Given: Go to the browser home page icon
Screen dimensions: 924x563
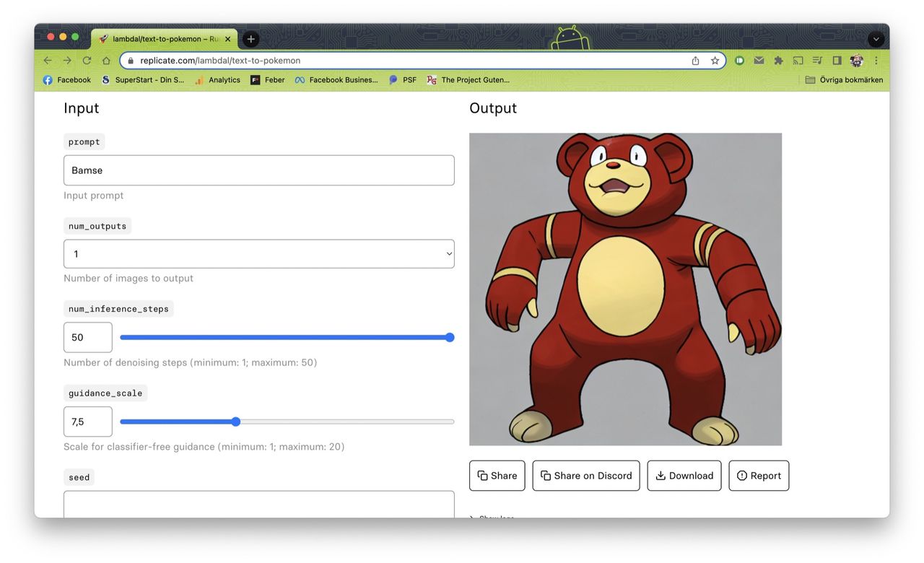Looking at the screenshot, I should [106, 61].
